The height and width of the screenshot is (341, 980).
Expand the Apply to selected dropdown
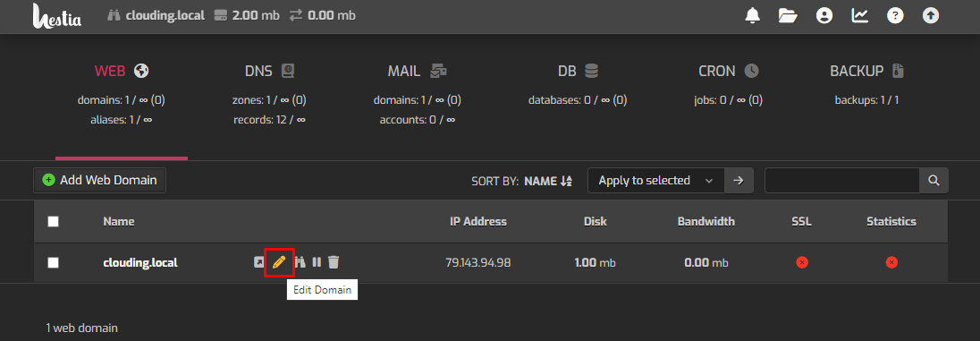pyautogui.click(x=655, y=180)
